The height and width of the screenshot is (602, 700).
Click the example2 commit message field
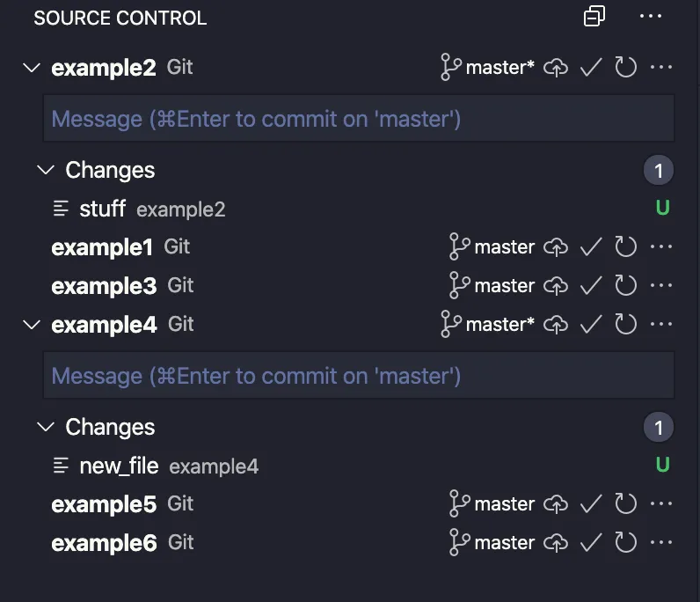pyautogui.click(x=358, y=119)
